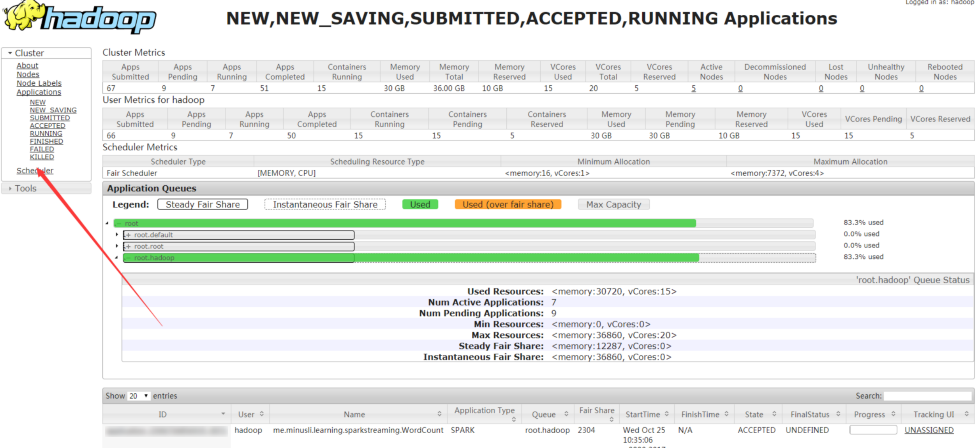Screen dimensions: 980x448
Task: Expand the root.default queue
Action: [116, 235]
